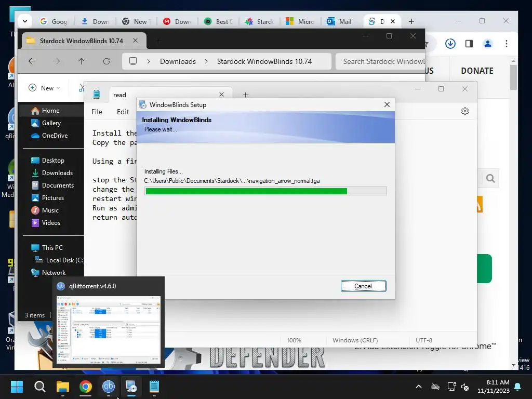Click the Chrome page vertical scrollbar
Viewport: 532px width, 399px height.
click(513, 77)
